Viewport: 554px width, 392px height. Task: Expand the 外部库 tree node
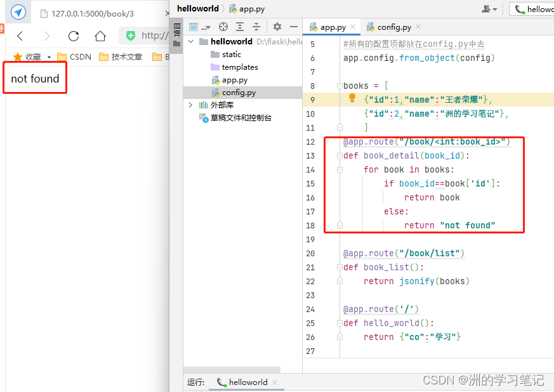[191, 105]
